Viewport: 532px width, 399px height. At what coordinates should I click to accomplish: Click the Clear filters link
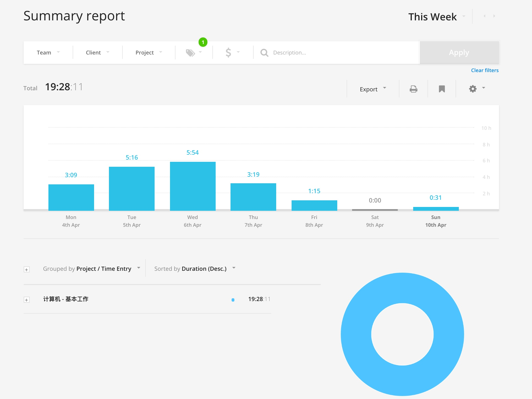(485, 70)
